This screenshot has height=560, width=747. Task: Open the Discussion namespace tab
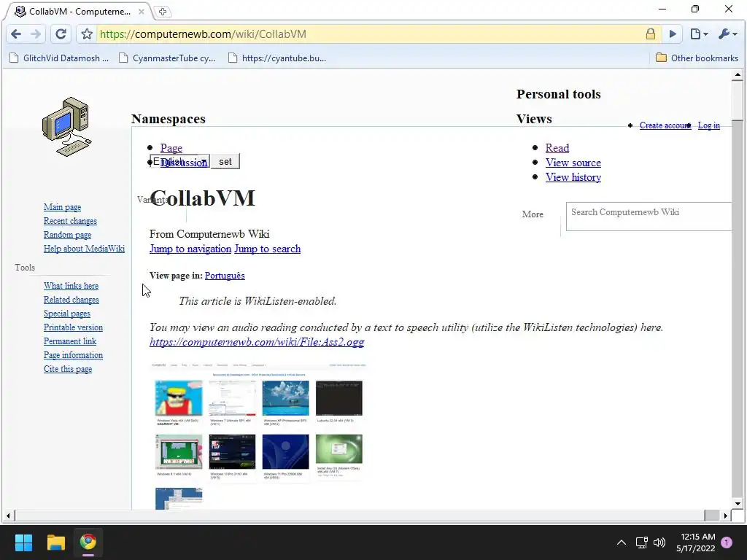(184, 163)
